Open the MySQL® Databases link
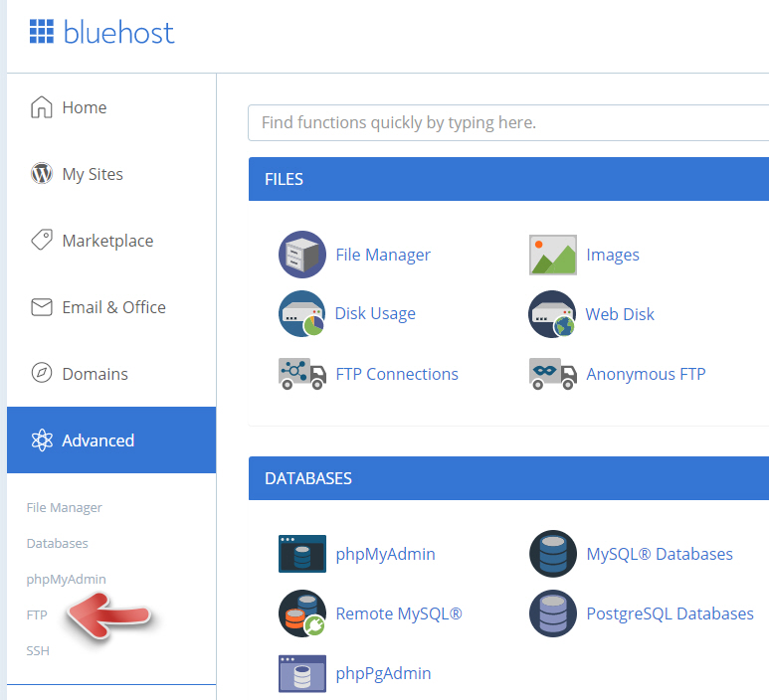Viewport: 769px width, 700px height. (660, 554)
